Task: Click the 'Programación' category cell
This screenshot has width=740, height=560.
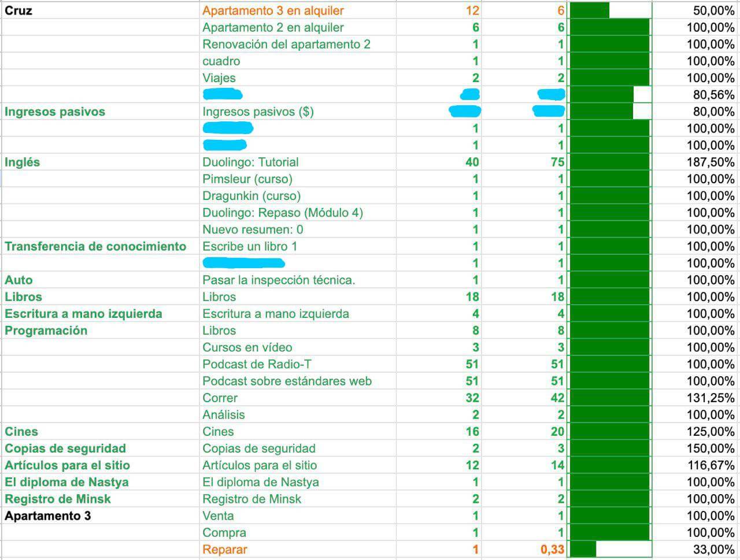Action: click(100, 331)
